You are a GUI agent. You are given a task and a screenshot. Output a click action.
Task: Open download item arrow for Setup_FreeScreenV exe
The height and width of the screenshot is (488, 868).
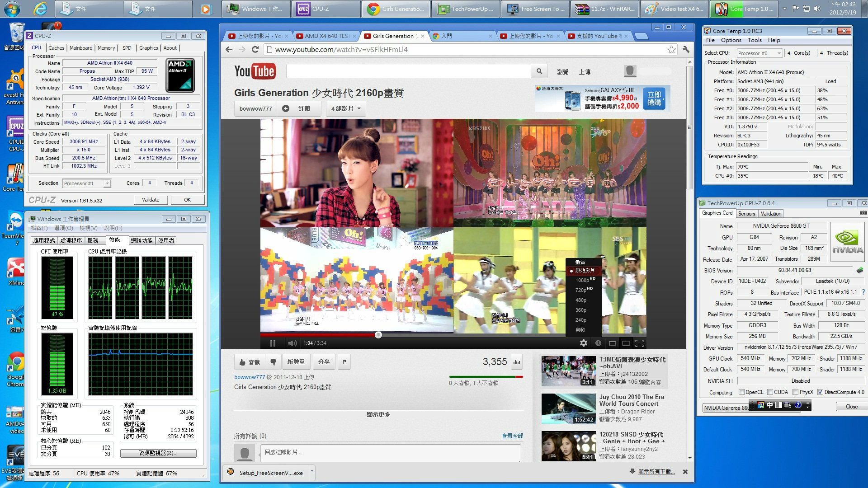pyautogui.click(x=312, y=472)
